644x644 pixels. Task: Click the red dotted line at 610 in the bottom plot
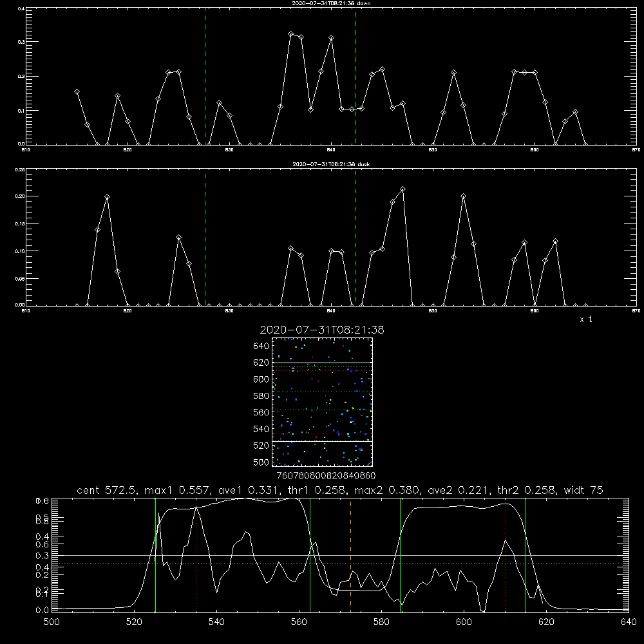(505, 554)
